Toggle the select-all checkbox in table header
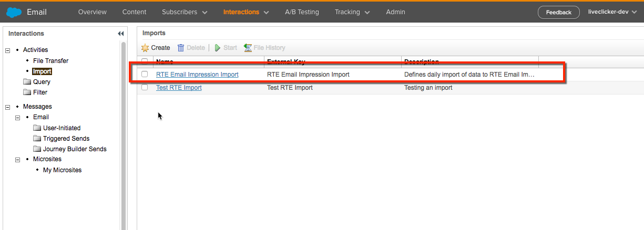The width and height of the screenshot is (644, 230). coord(145,61)
